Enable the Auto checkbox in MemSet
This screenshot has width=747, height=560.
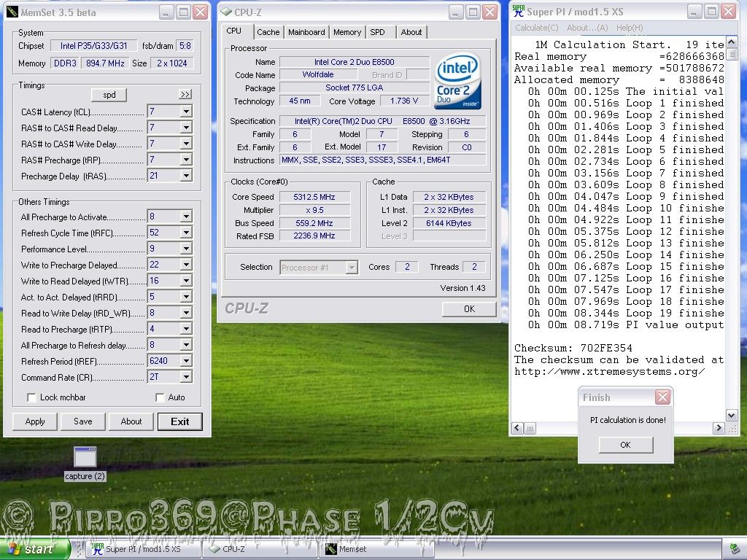point(160,397)
